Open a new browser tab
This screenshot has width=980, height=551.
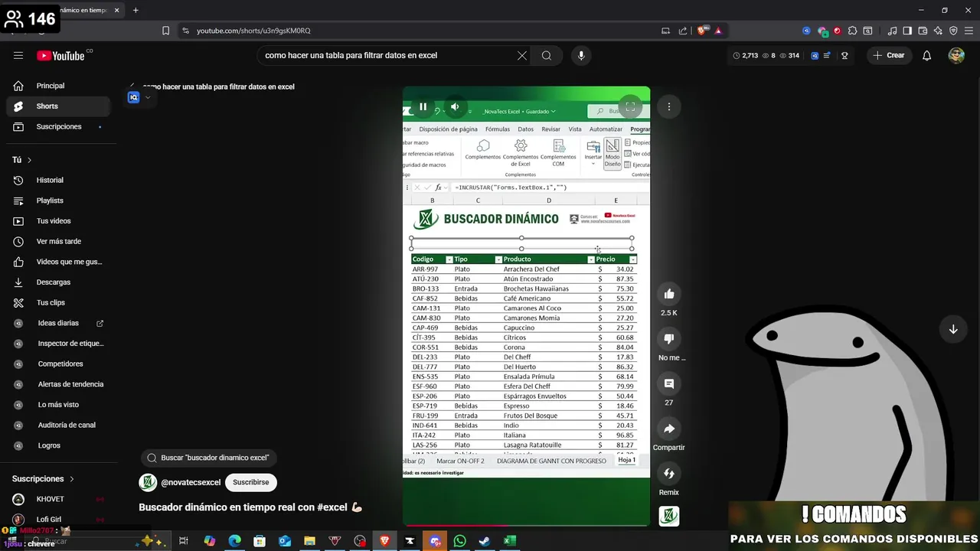pos(136,10)
